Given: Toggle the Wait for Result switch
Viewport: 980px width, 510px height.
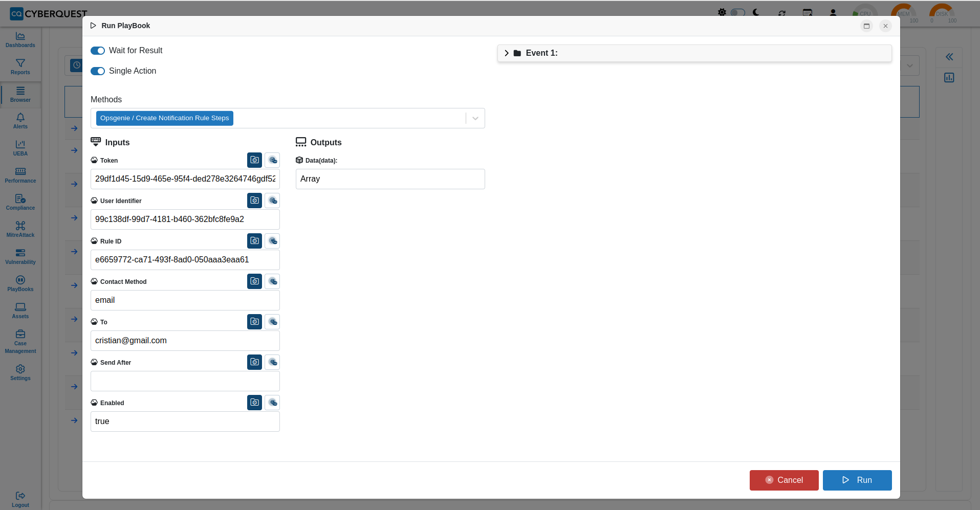Looking at the screenshot, I should [x=98, y=51].
